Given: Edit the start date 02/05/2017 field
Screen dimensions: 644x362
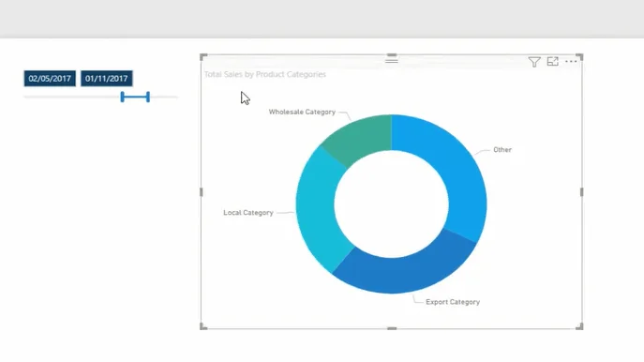Looking at the screenshot, I should (x=50, y=79).
